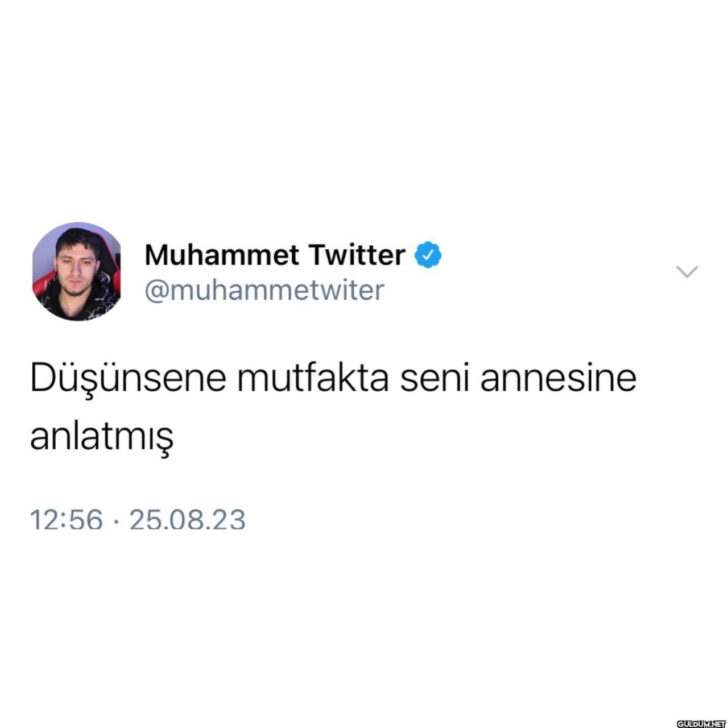
Task: Click the blue verified checkmark badge
Action: [428, 255]
